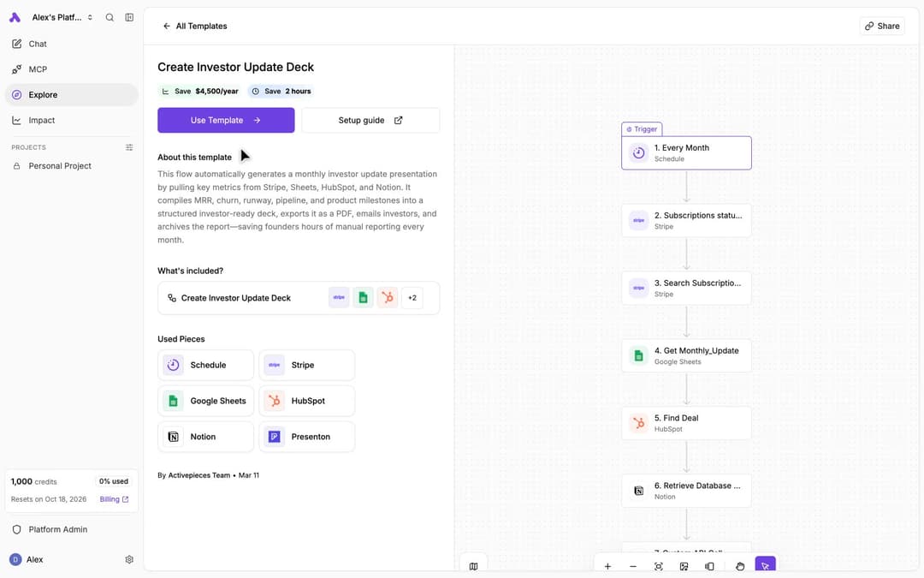The width and height of the screenshot is (924, 578).
Task: Go back to All Templates
Action: tap(195, 26)
